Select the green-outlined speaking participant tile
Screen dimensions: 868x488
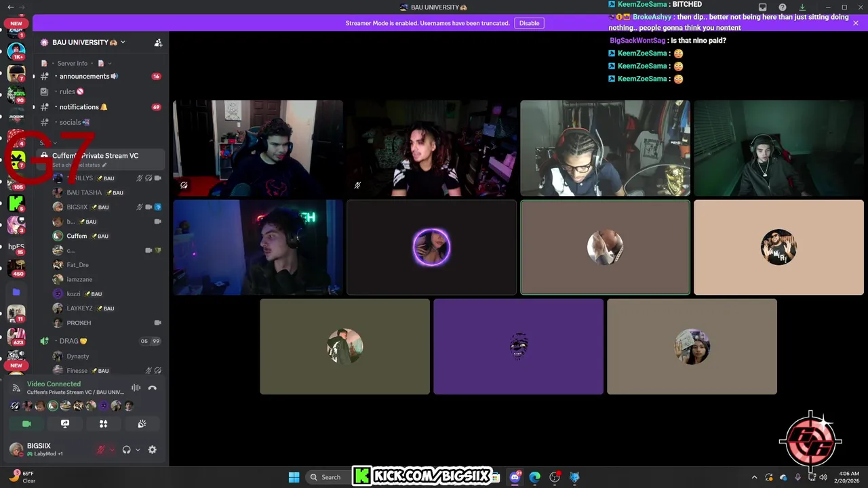605,247
